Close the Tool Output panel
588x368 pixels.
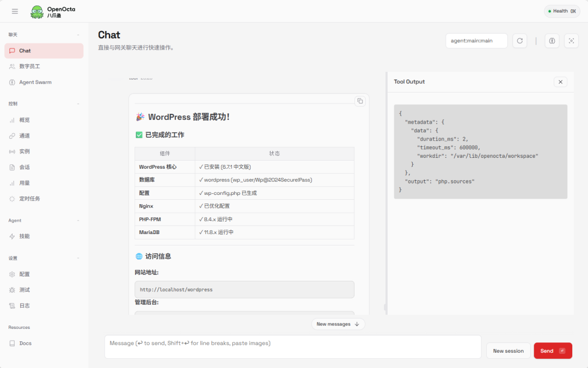[x=560, y=82]
